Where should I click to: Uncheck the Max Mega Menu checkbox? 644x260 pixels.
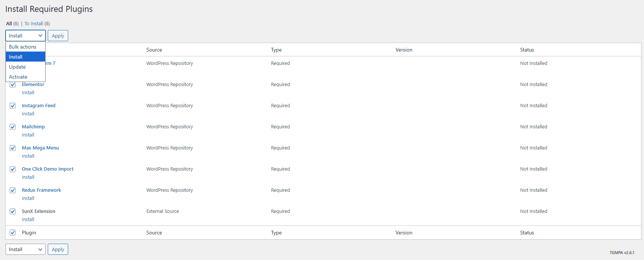(x=13, y=148)
